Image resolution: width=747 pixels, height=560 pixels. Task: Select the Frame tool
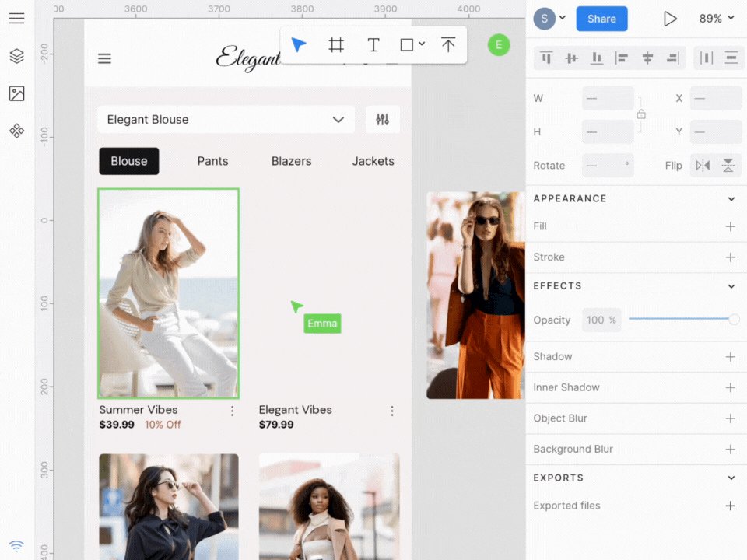click(x=336, y=45)
